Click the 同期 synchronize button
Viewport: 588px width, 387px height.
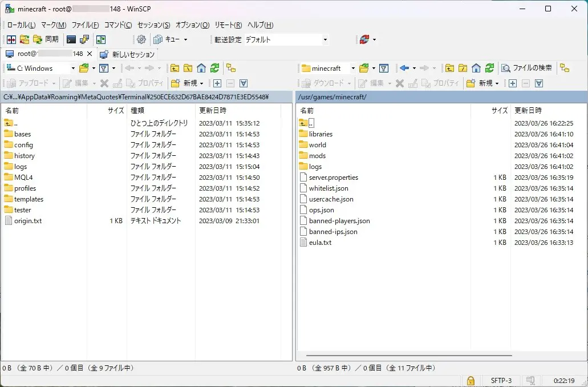[x=46, y=39]
